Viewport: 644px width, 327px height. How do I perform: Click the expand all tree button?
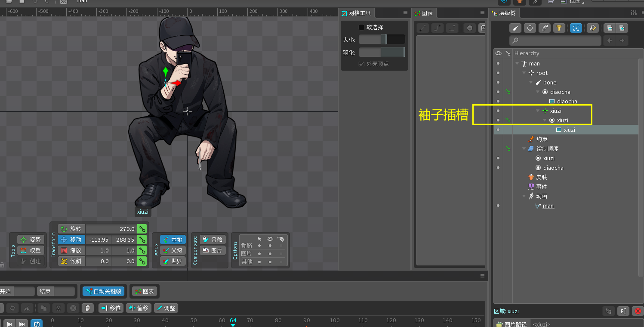coord(622,28)
